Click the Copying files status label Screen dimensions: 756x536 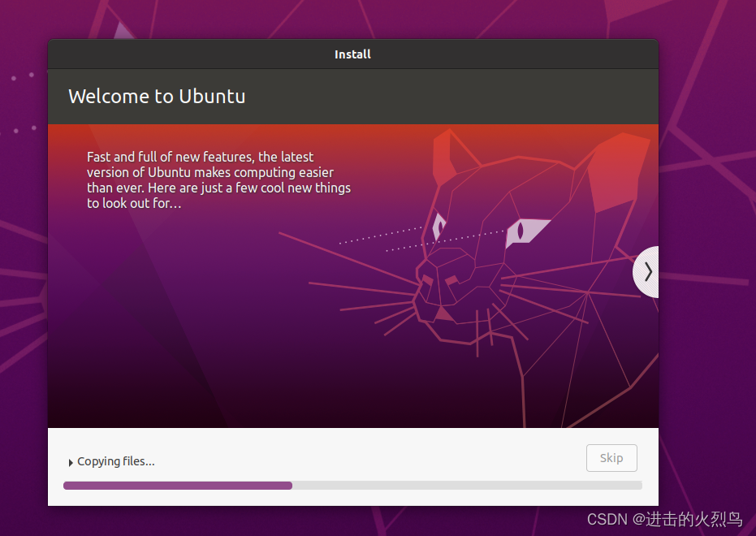click(115, 460)
